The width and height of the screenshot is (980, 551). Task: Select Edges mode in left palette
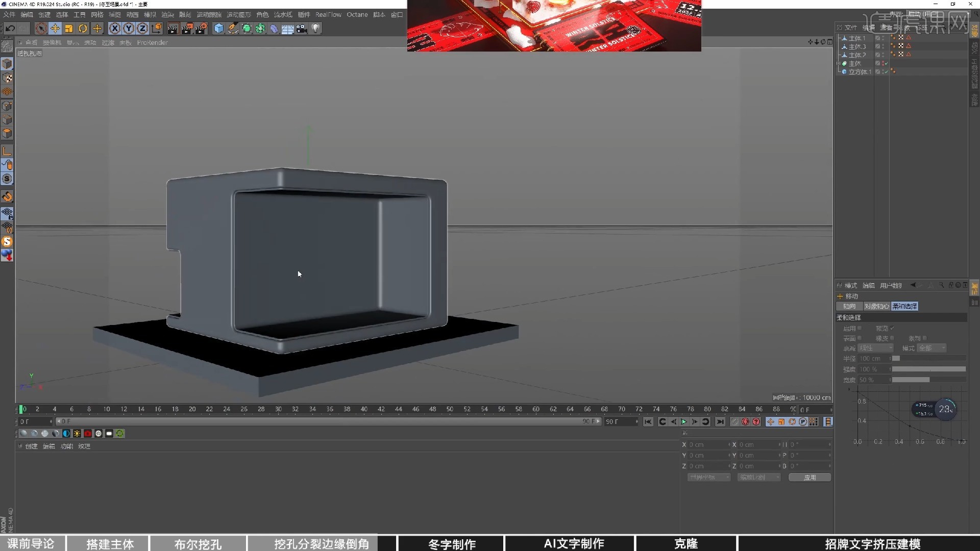click(x=7, y=120)
